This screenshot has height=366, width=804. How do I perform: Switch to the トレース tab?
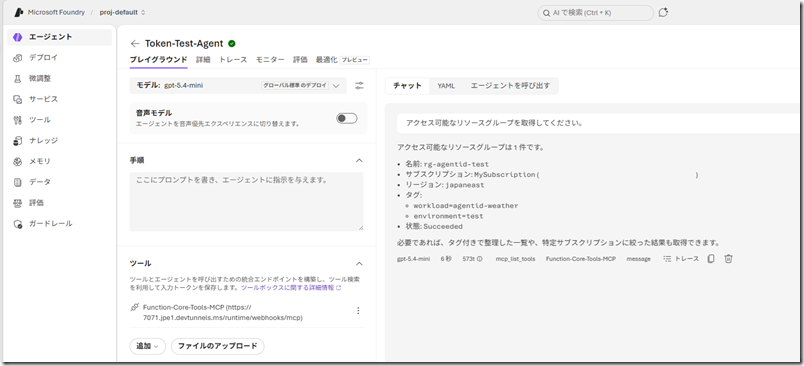pyautogui.click(x=233, y=60)
